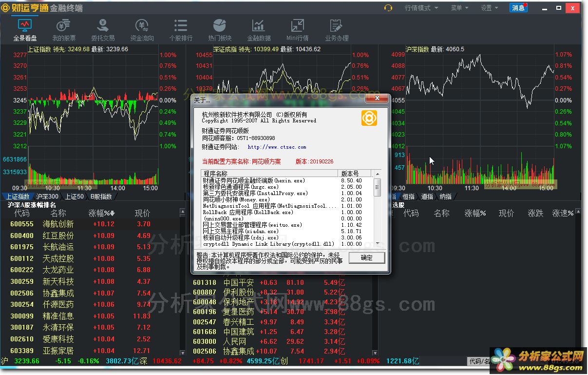Switch to the 道指 tab
The height and width of the screenshot is (375, 588).
(x=427, y=197)
